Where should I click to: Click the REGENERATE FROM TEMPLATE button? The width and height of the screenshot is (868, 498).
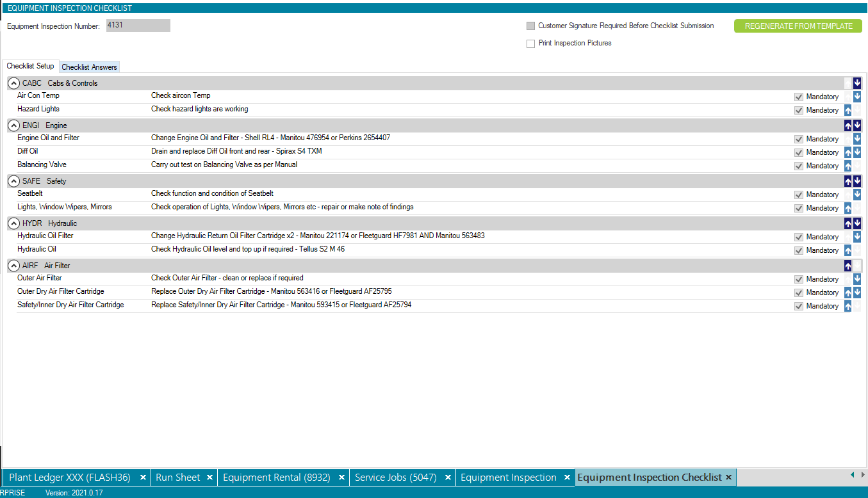(x=798, y=26)
